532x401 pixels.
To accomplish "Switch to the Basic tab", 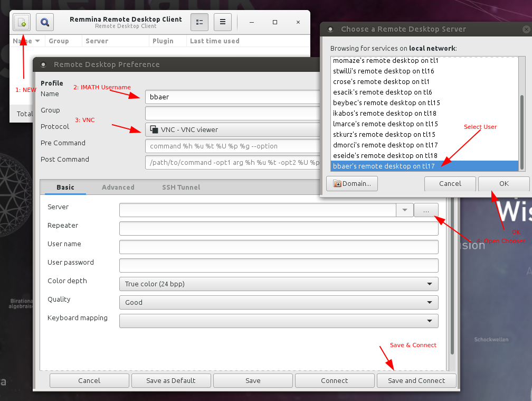I will click(65, 188).
